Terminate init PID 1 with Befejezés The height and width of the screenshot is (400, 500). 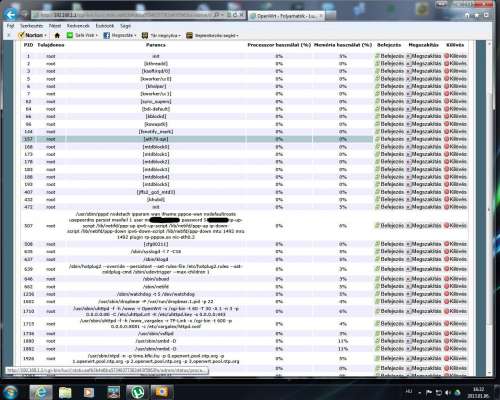[x=389, y=56]
